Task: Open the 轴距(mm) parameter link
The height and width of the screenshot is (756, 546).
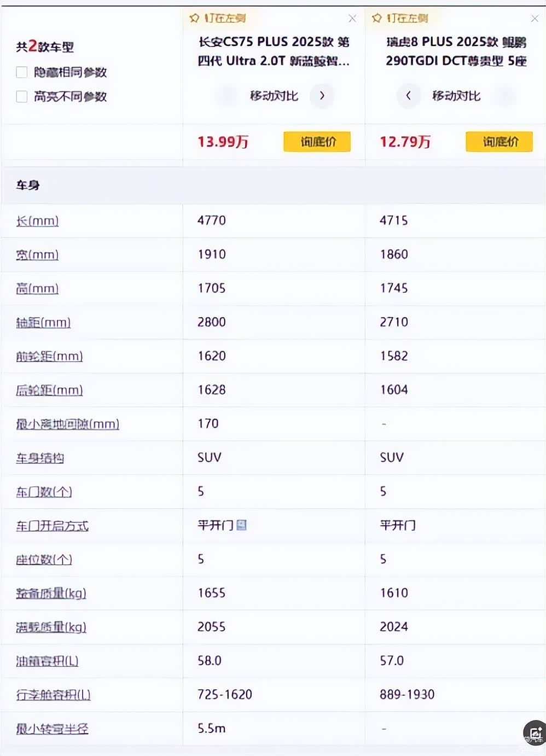Action: 43,323
